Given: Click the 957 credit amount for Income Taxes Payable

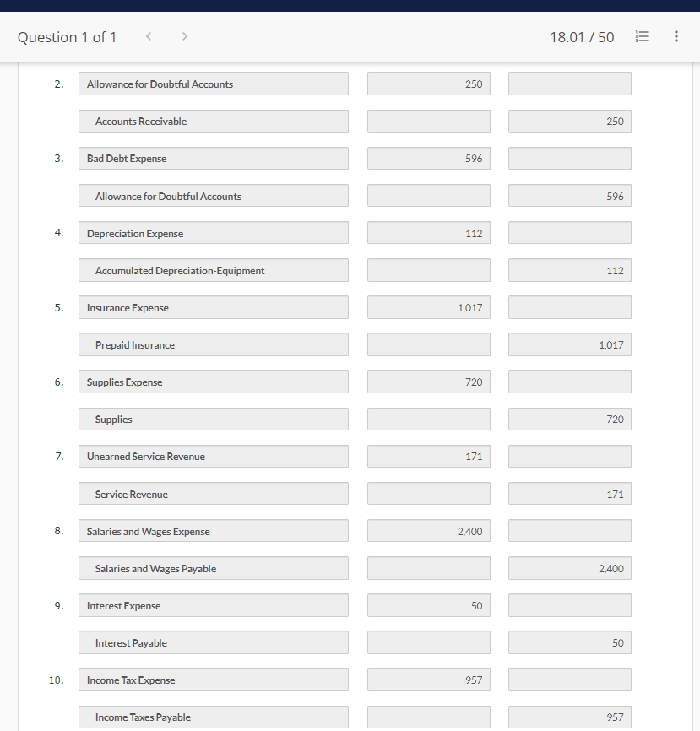Looking at the screenshot, I should (569, 717).
